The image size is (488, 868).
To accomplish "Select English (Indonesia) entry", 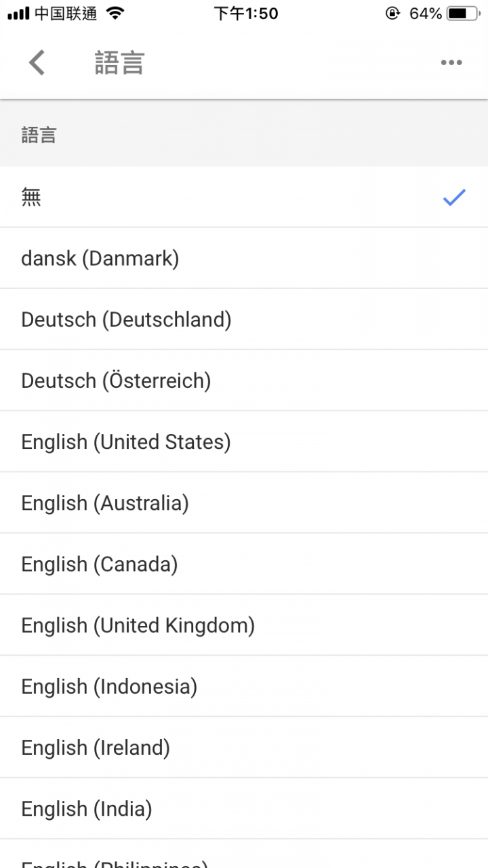I will coord(244,686).
